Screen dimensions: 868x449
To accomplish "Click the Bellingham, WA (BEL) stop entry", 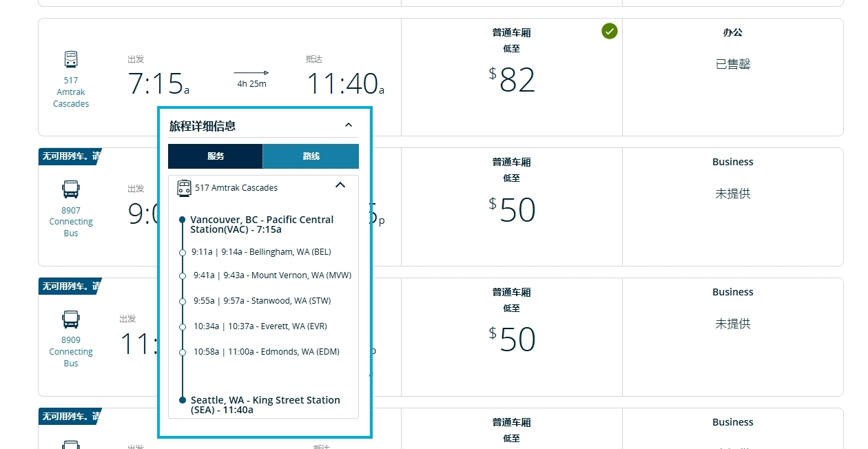I will (x=261, y=252).
